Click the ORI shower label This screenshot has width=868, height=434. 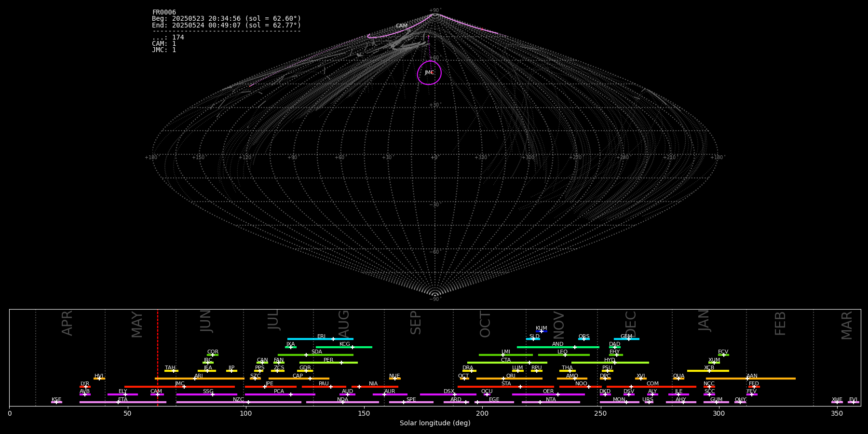[x=511, y=376]
